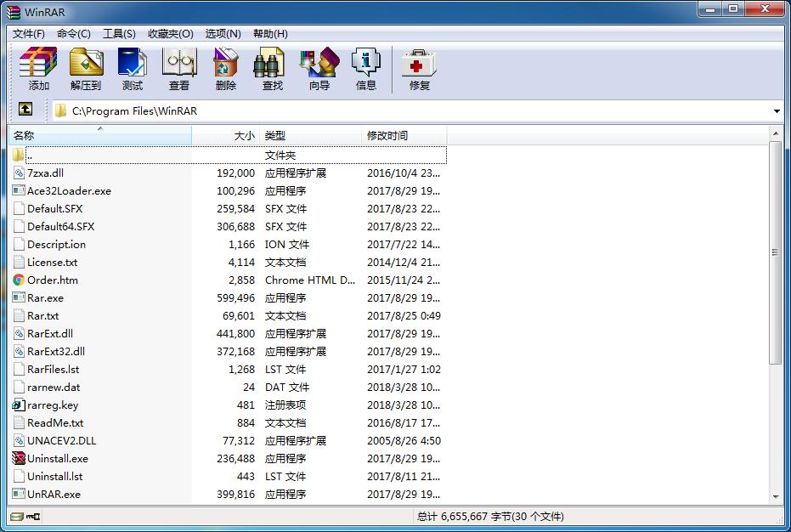Select the file RarFiles.lst

[53, 370]
